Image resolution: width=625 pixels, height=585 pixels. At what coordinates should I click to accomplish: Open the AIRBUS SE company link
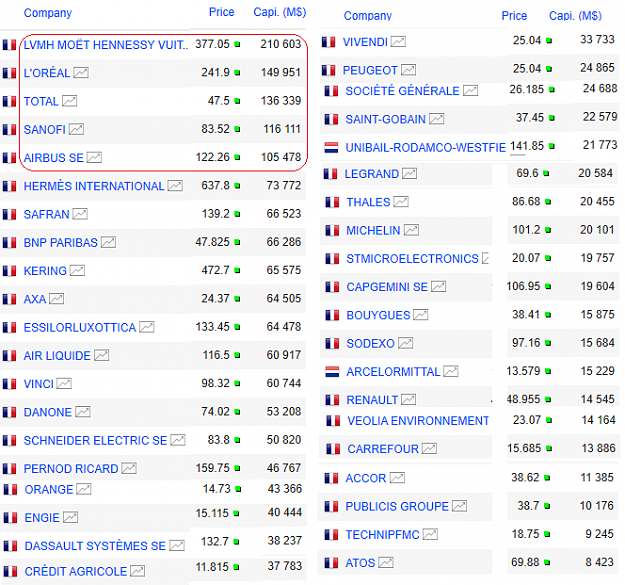pos(54,158)
